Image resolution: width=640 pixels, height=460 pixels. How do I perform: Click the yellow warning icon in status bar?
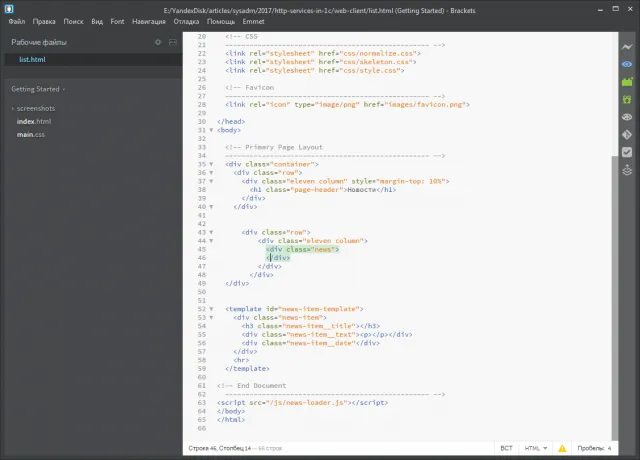[562, 448]
